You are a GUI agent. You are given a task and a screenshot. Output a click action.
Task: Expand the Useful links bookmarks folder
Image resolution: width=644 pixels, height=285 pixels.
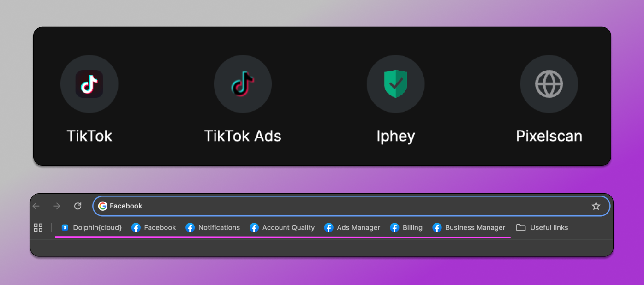542,227
